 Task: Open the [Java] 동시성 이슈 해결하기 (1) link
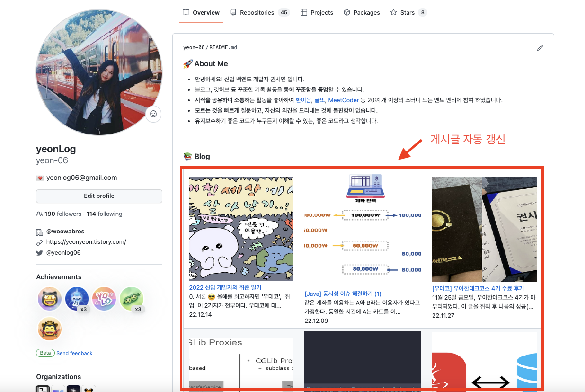(343, 294)
